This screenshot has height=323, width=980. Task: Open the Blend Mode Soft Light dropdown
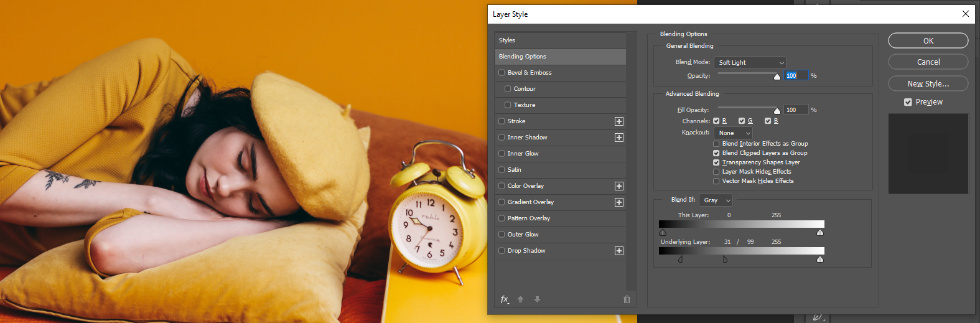coord(750,63)
